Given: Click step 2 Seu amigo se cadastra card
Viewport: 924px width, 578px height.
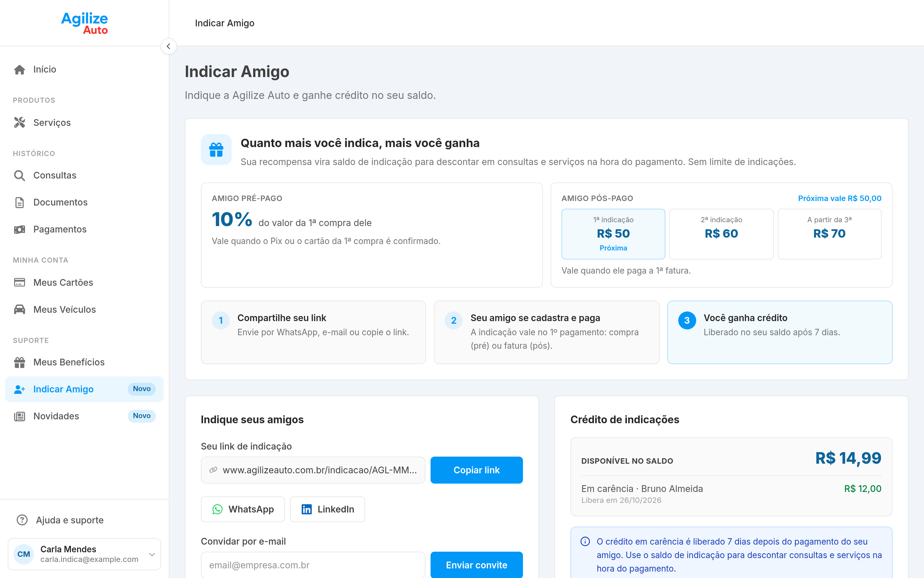Looking at the screenshot, I should pyautogui.click(x=546, y=332).
